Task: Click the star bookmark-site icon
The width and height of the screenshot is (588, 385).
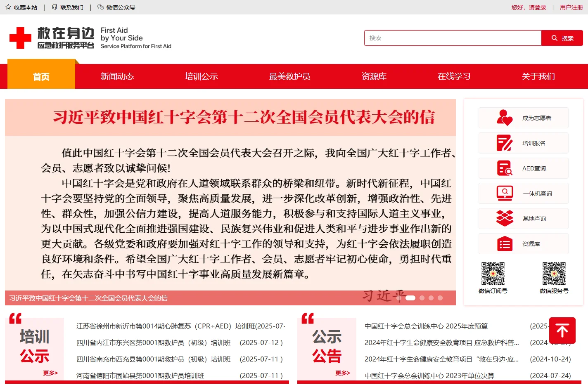Action: pyautogui.click(x=8, y=7)
